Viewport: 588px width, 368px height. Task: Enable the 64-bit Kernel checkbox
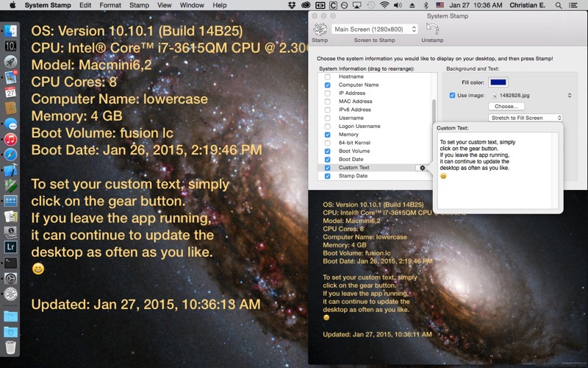(x=327, y=143)
